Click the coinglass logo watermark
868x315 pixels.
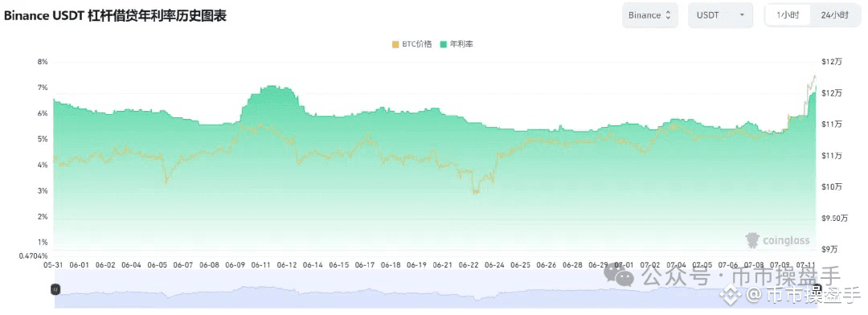777,240
